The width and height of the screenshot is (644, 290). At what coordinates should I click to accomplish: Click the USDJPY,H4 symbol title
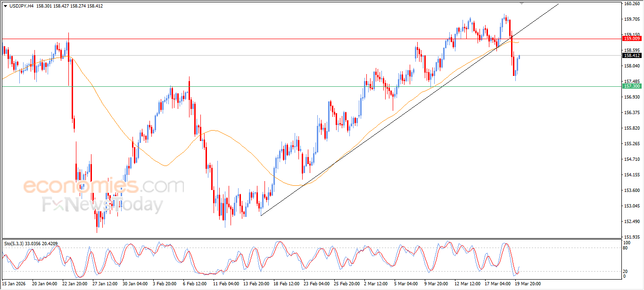click(x=21, y=6)
